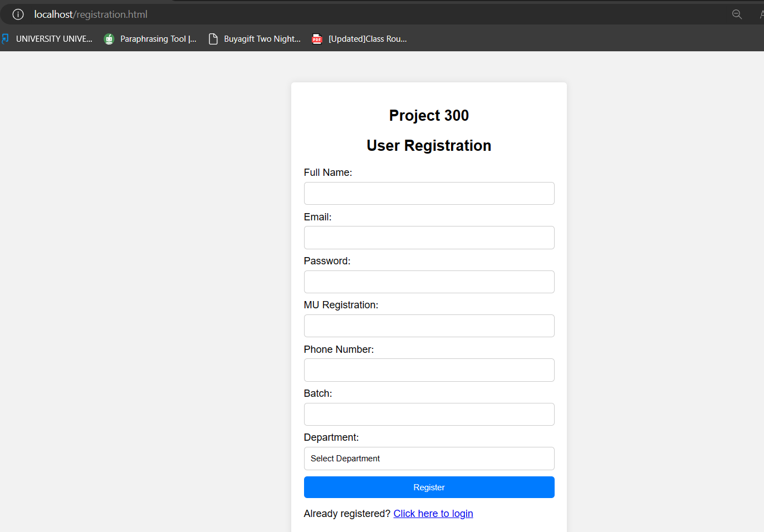The width and height of the screenshot is (764, 532).
Task: Click the site info icon in address bar
Action: (x=18, y=14)
